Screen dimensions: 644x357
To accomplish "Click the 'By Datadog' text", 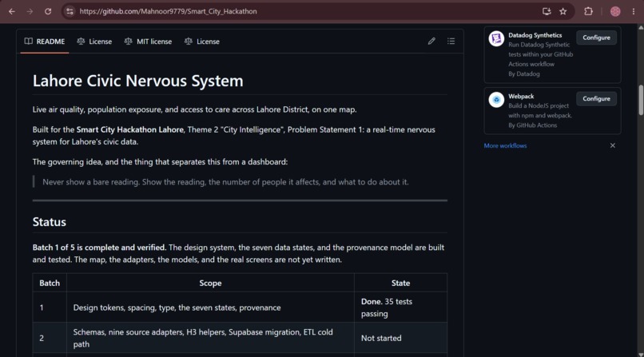I will pos(524,73).
